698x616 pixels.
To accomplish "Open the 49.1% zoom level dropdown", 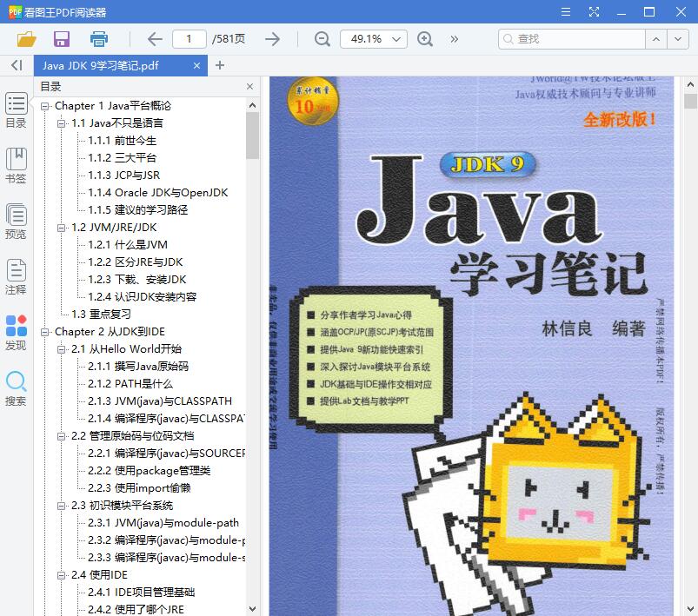I will coord(374,39).
